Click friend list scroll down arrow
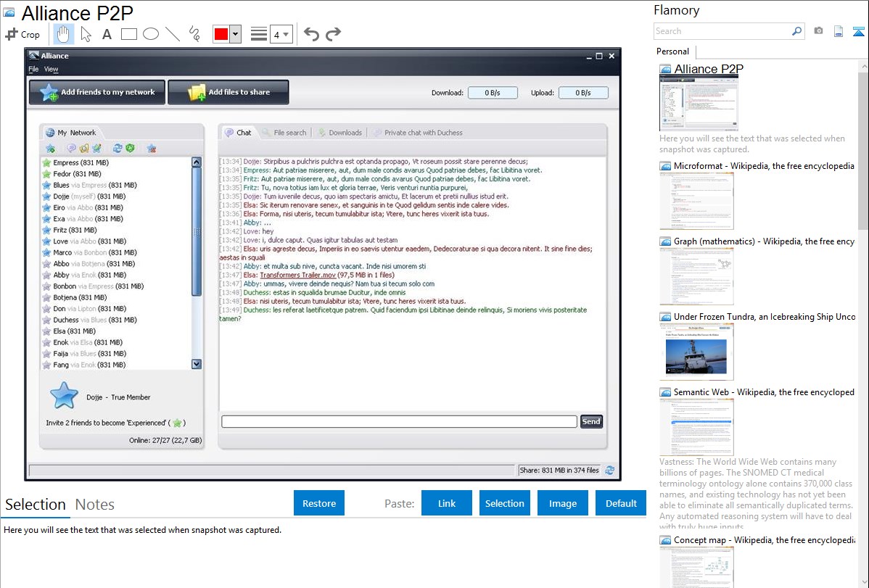The image size is (869, 588). [196, 364]
